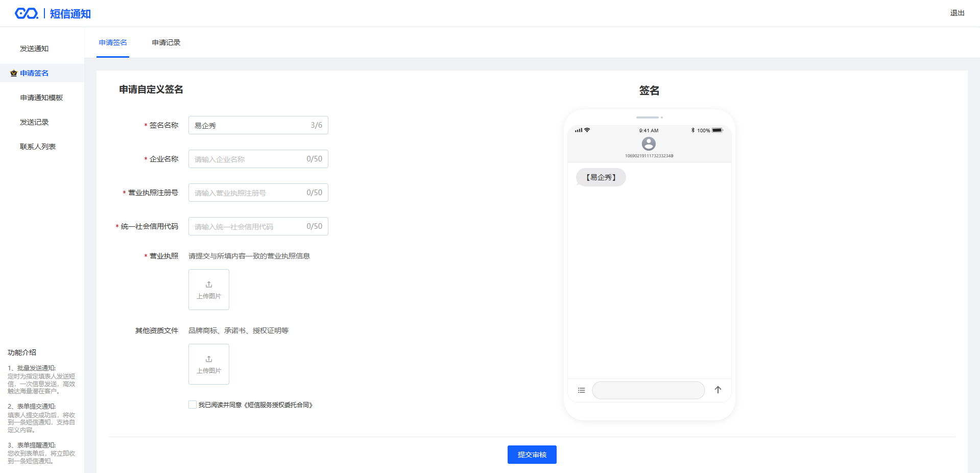Click the phone preview Wi-Fi signal icon
The image size is (980, 473).
tap(587, 130)
